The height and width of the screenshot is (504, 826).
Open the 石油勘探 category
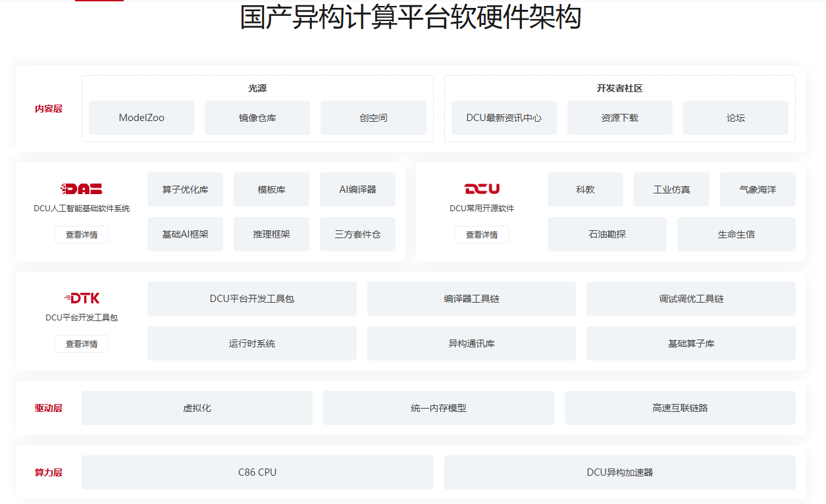coord(607,234)
